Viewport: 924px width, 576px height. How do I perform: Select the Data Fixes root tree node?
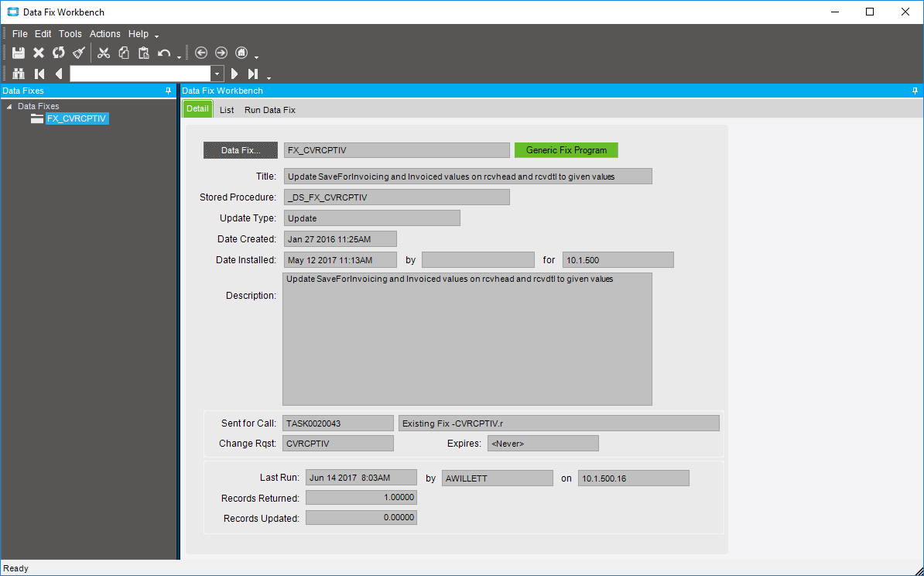38,106
